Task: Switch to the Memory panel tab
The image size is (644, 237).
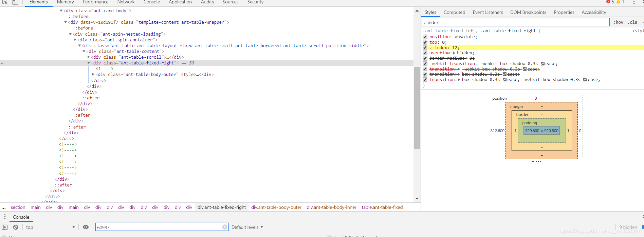Action: (65, 2)
